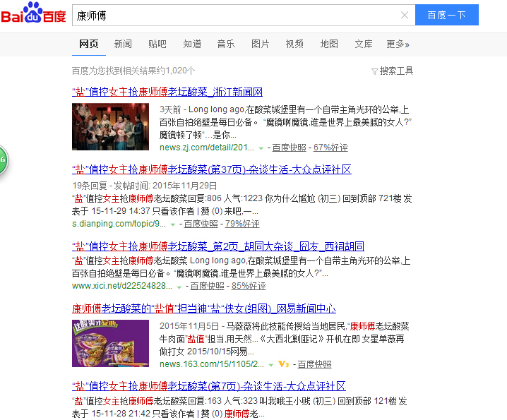Go to the 知道 tab

[x=192, y=44]
